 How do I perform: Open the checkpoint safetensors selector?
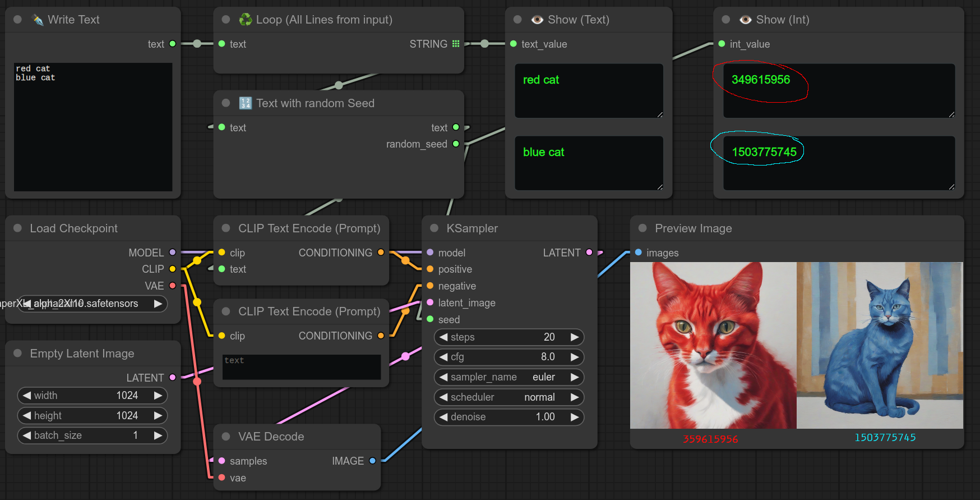coord(93,304)
